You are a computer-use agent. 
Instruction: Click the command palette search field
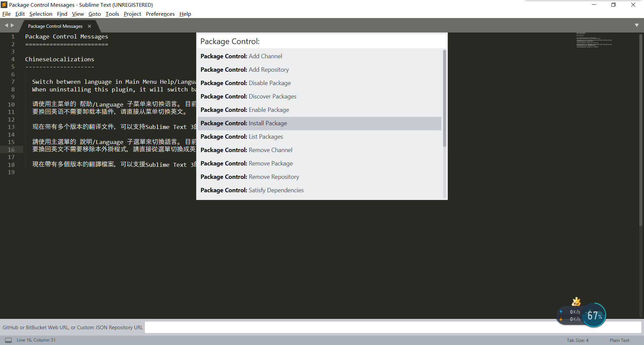pyautogui.click(x=322, y=41)
